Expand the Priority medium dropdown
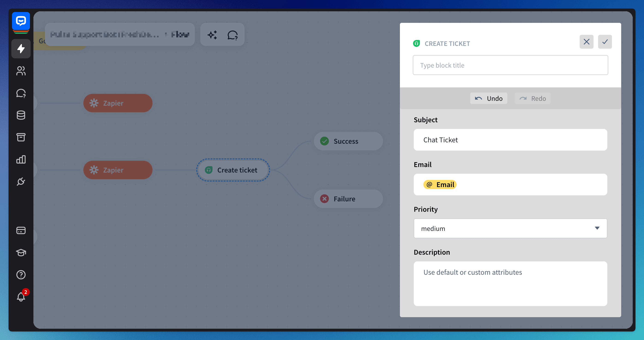 (x=510, y=228)
